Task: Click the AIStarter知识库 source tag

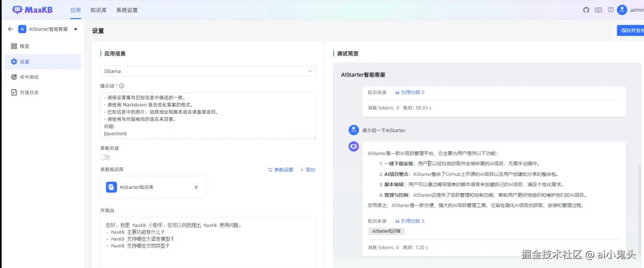Action: pos(386,231)
